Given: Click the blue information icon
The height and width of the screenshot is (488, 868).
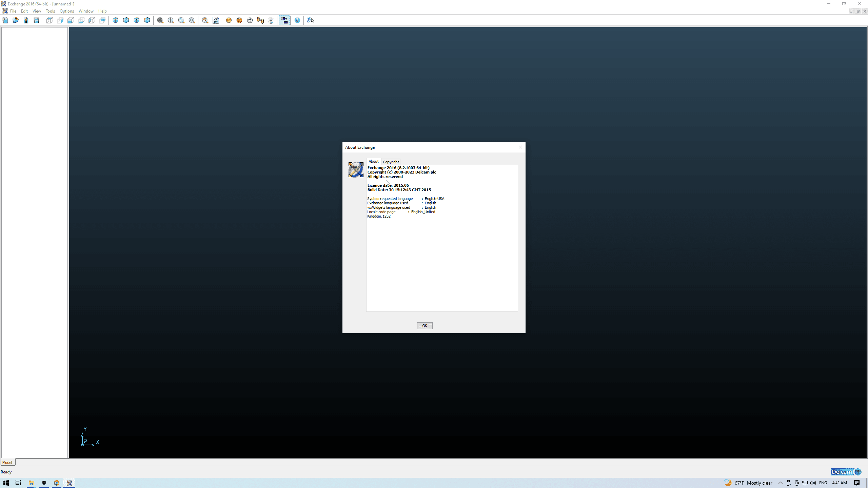Looking at the screenshot, I should (x=297, y=20).
